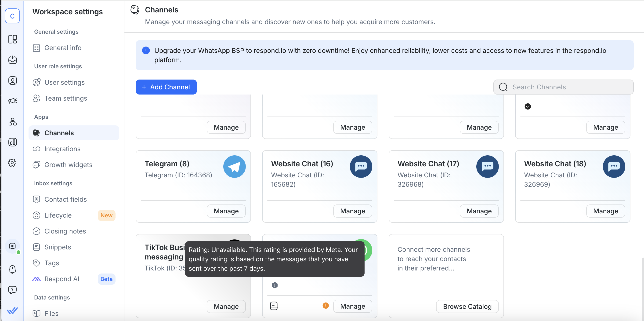Open the inbox messages icon
The width and height of the screenshot is (644, 321).
(x=12, y=60)
